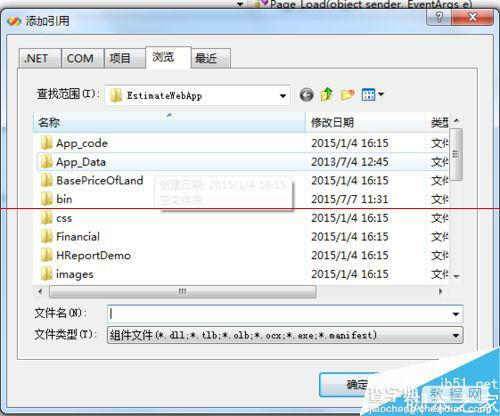Select the App_Data folder icon
This screenshot has width=500, height=416.
click(46, 162)
